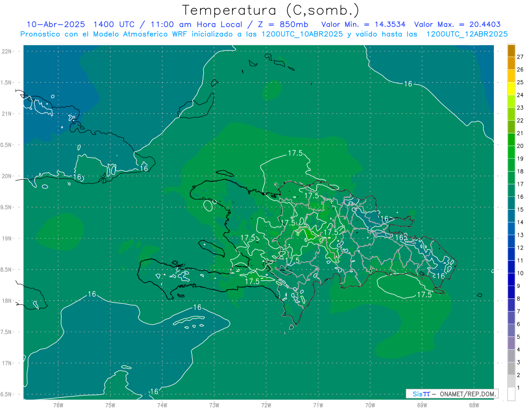This screenshot has width=532, height=411.
Task: Pick the brown colorbar swatch above 27
Action: click(x=511, y=51)
